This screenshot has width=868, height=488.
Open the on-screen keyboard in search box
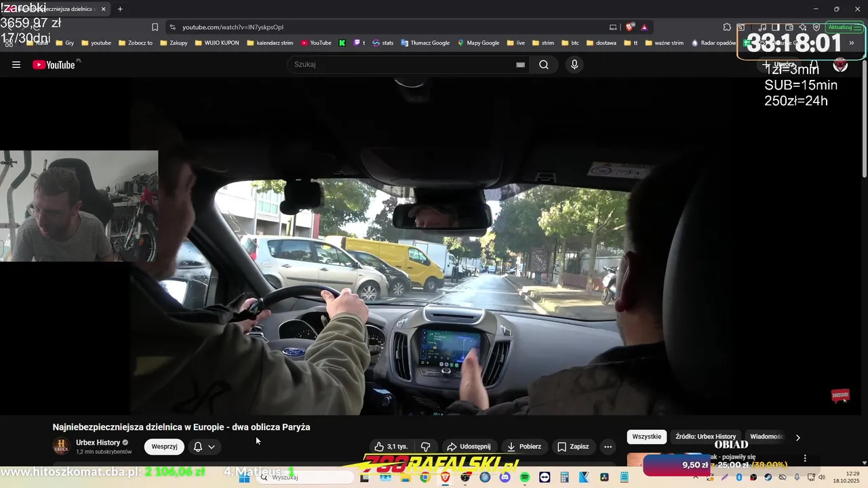(520, 64)
